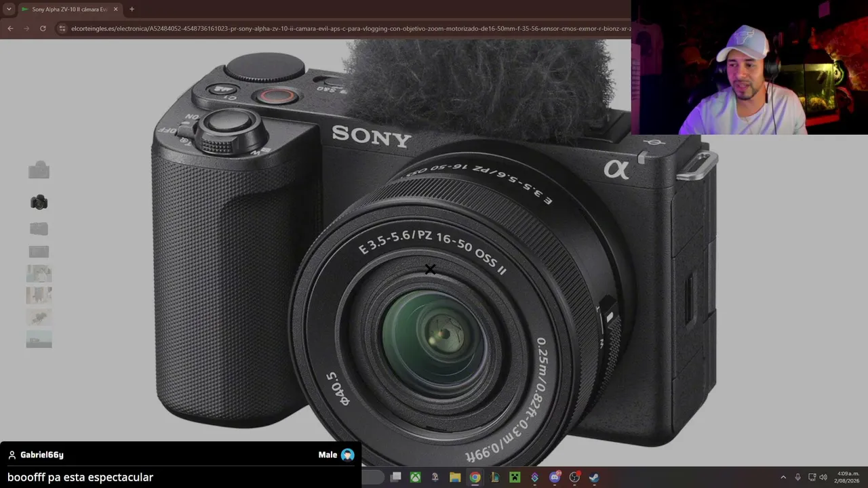Open the tab search dropdown
Screen dimensions: 868x488
click(9, 9)
